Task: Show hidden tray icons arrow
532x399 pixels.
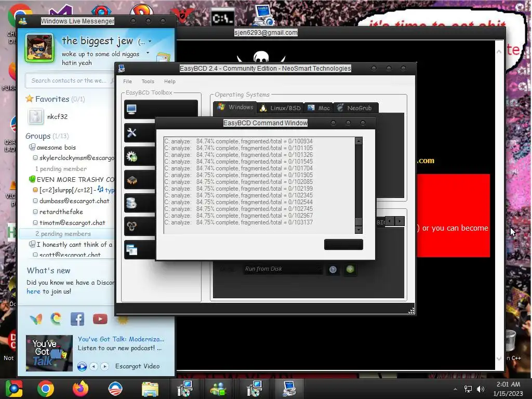Action: click(x=455, y=389)
